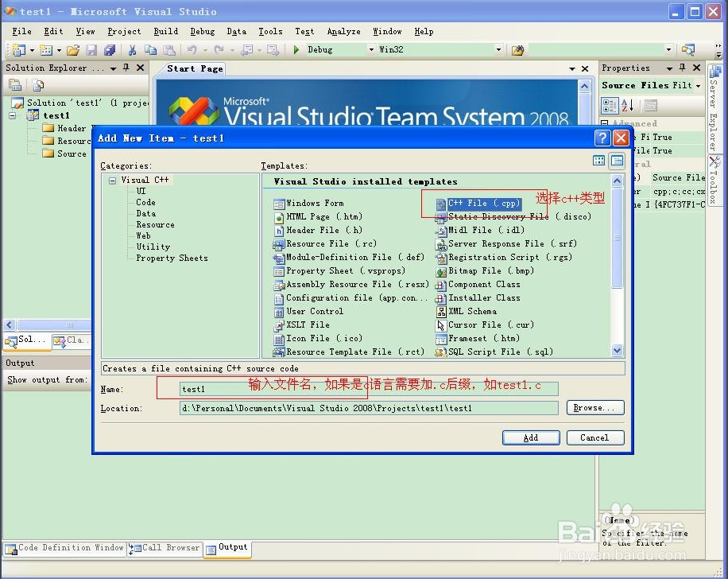Screen dimensions: 728x579
Task: Open the Analyze menu
Action: [343, 31]
